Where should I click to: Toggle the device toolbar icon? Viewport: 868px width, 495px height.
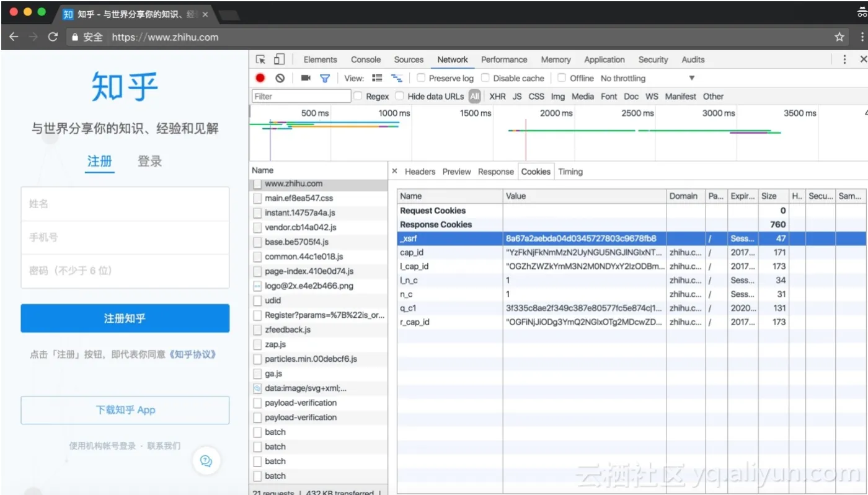279,59
